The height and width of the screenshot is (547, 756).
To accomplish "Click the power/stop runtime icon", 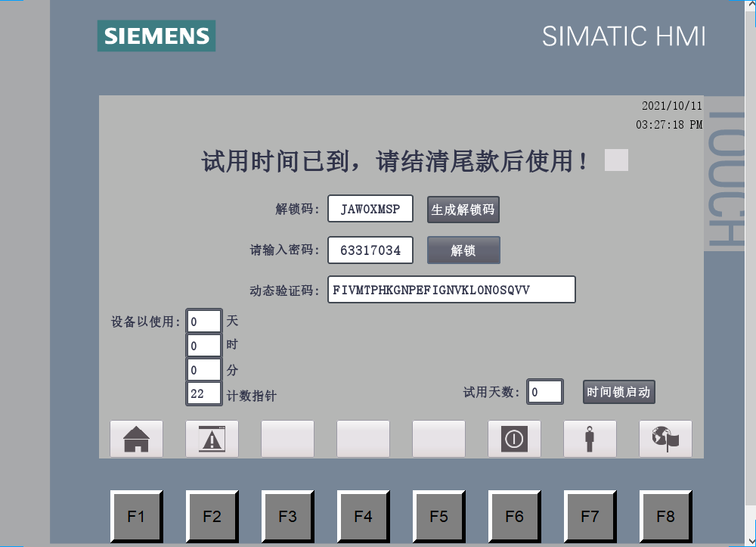I will coord(514,439).
